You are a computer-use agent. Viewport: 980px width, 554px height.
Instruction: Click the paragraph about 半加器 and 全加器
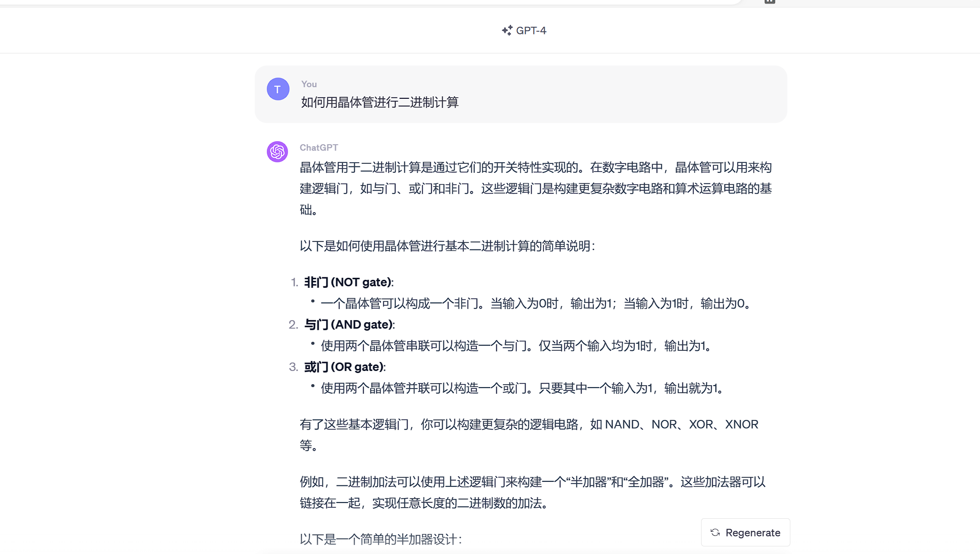click(x=532, y=482)
